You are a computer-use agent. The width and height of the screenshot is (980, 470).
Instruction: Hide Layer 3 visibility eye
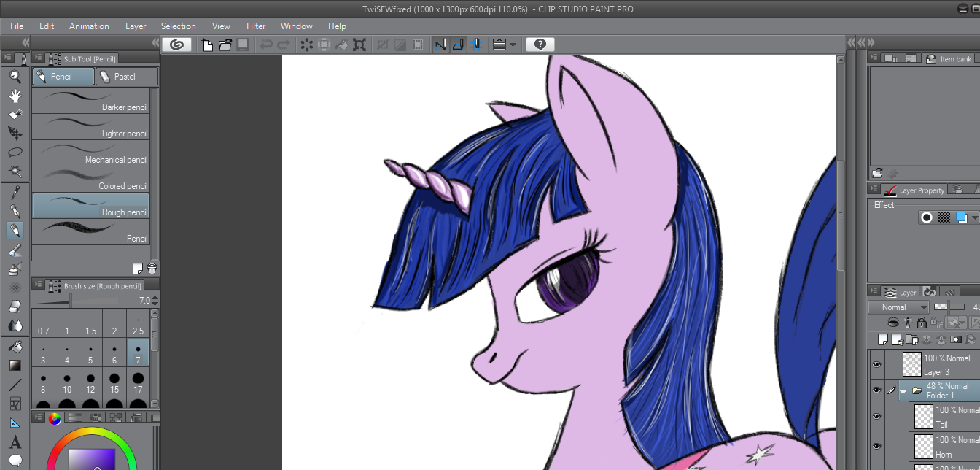coord(876,364)
